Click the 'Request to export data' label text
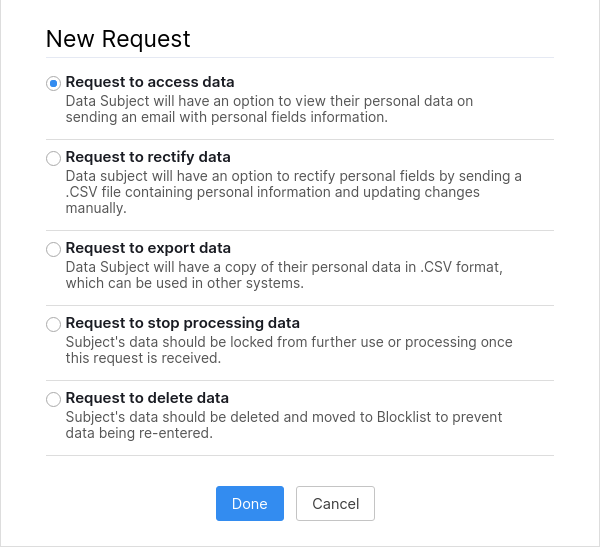Screen dimensions: 600x547 tap(148, 248)
